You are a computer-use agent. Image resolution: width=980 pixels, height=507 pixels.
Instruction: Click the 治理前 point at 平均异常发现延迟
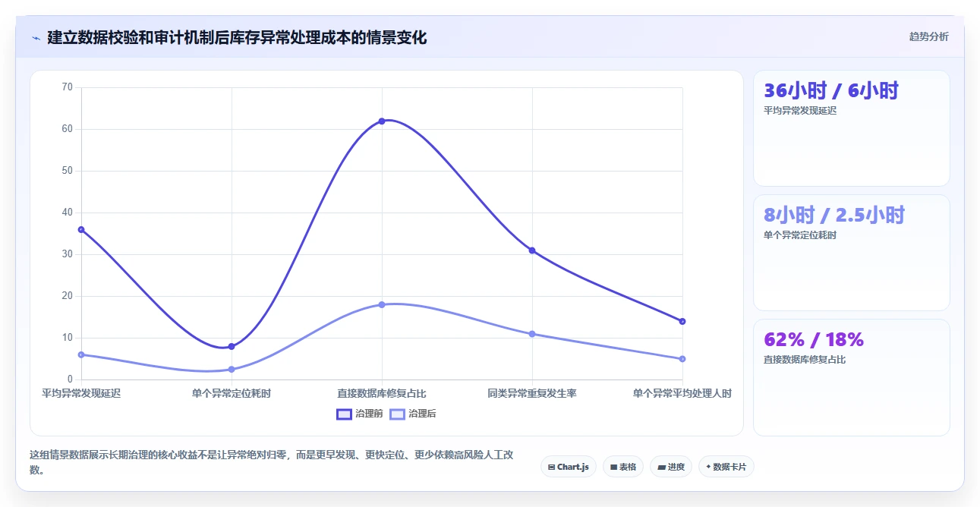click(81, 229)
